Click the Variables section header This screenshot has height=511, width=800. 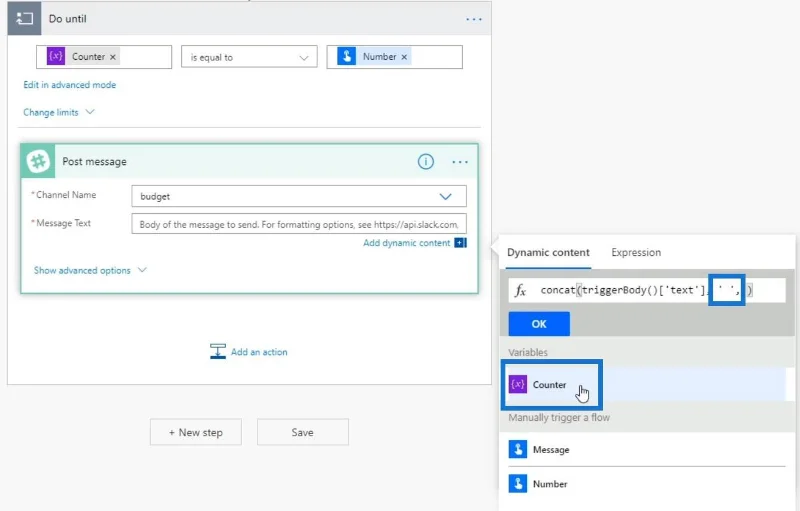528,352
